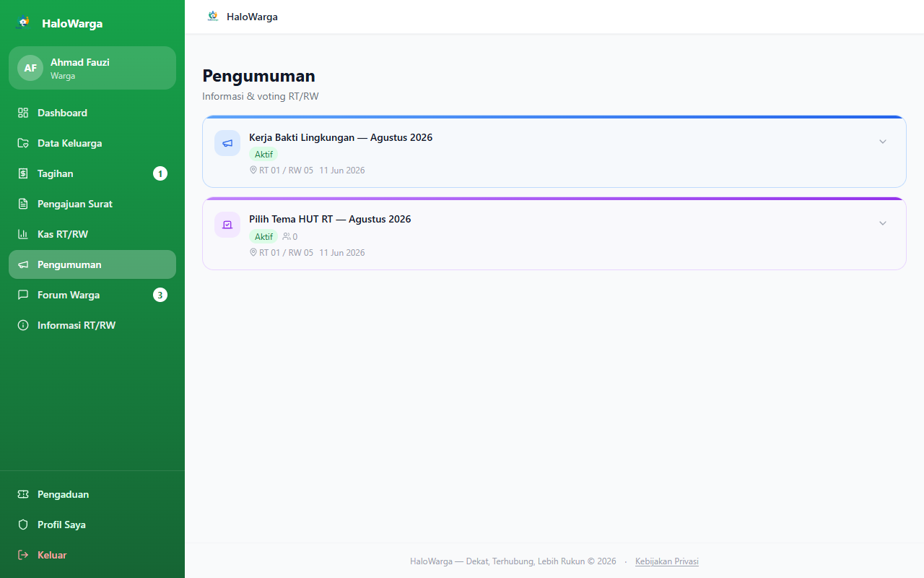Click the Warga role label under Ahmad Fauzi
Viewport: 924px width, 578px height.
(x=63, y=76)
